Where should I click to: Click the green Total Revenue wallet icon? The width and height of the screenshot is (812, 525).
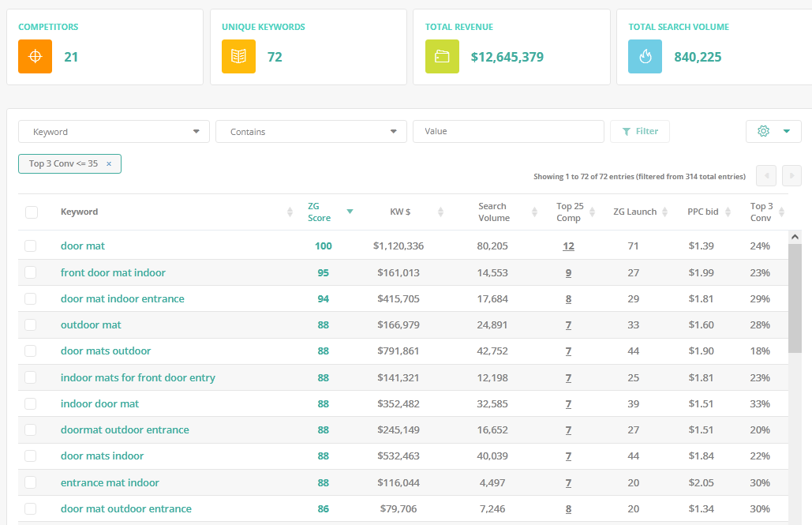pyautogui.click(x=442, y=57)
